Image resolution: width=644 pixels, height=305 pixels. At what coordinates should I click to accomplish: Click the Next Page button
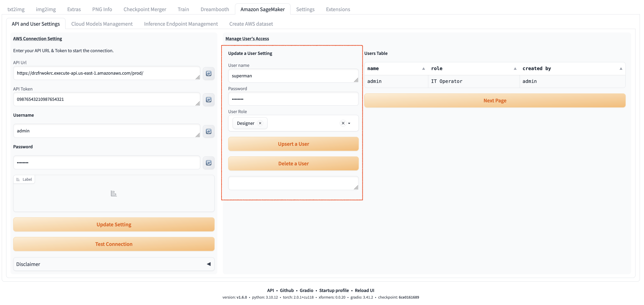pyautogui.click(x=495, y=100)
